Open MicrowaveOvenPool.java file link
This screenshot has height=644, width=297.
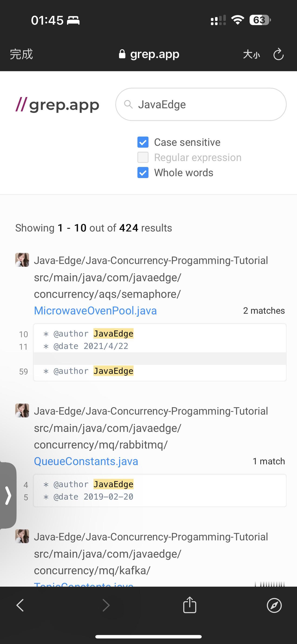95,311
